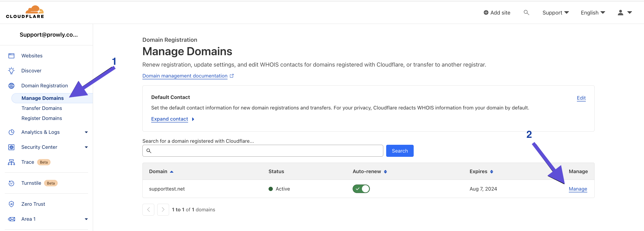This screenshot has width=644, height=231.
Task: Open the search magnifier icon in header
Action: coord(526,13)
